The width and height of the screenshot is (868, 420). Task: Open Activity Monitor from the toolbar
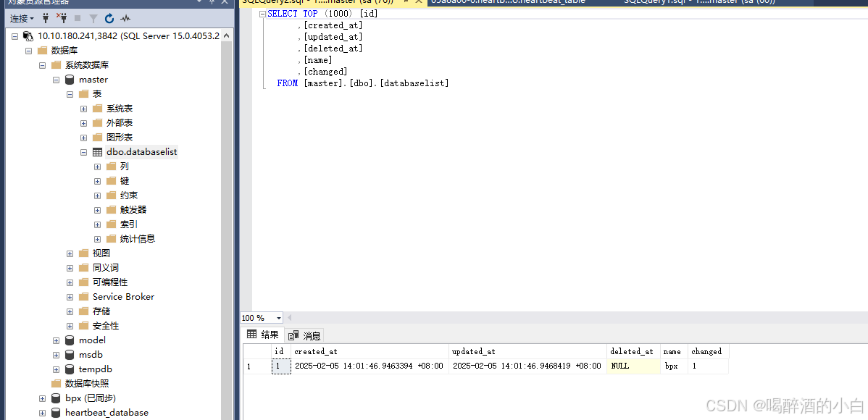tap(125, 18)
